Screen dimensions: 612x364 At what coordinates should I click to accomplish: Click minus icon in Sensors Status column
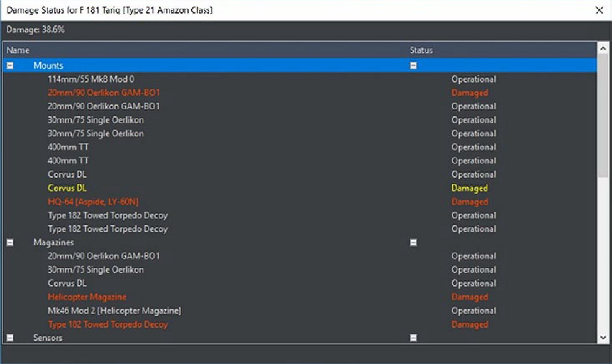[413, 338]
